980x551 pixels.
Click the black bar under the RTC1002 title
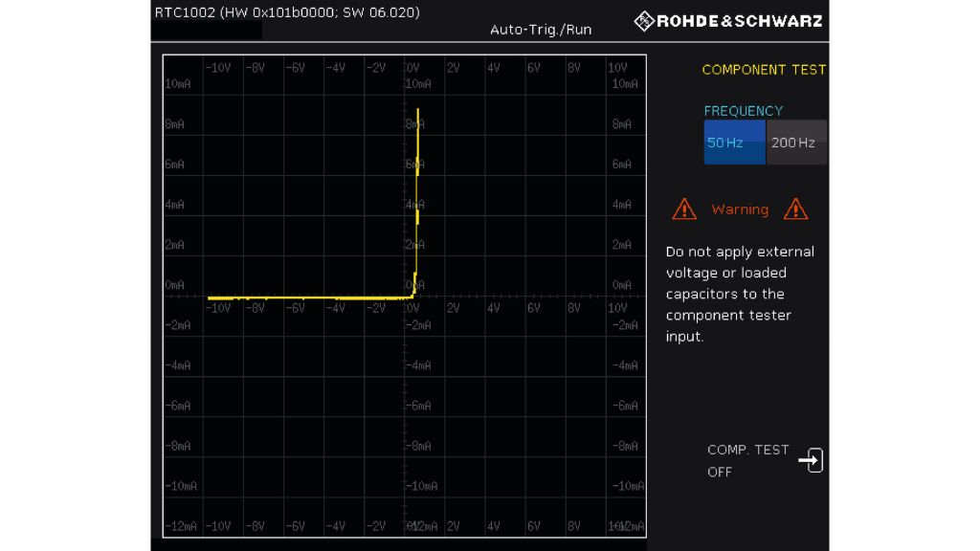point(206,32)
